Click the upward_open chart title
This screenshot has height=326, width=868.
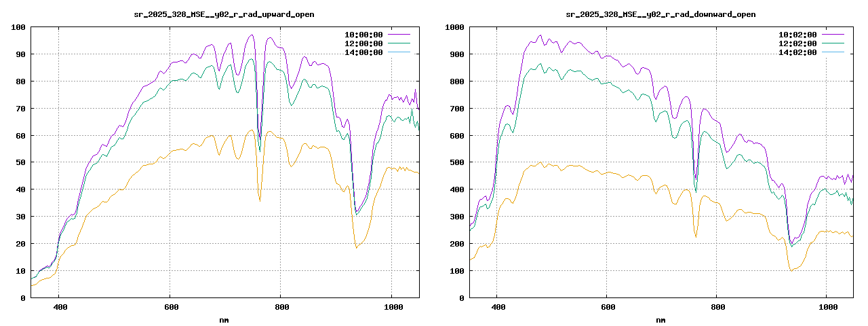(224, 14)
